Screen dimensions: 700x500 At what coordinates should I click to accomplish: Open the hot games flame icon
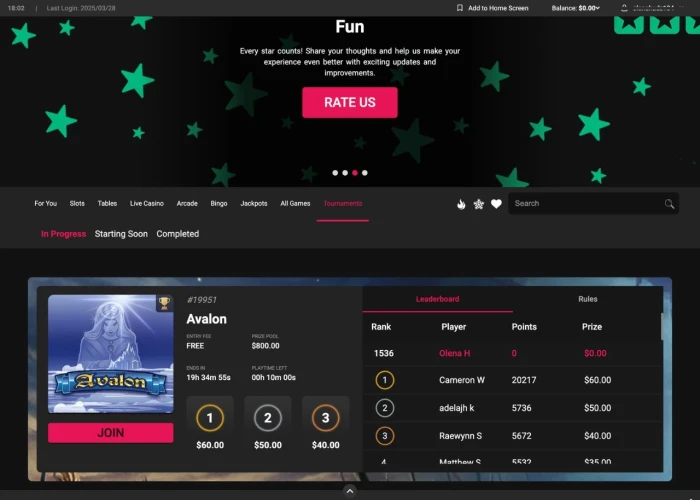point(461,204)
